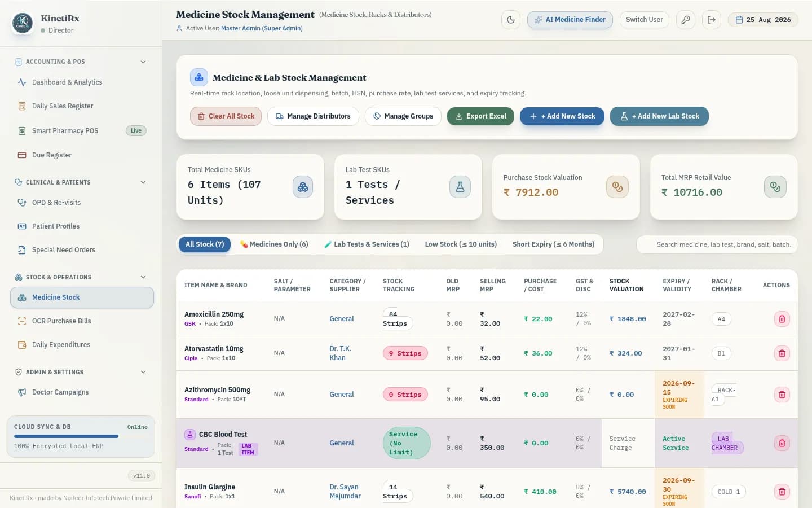812x508 pixels.
Task: Filter by Low Stock tab
Action: (461, 244)
